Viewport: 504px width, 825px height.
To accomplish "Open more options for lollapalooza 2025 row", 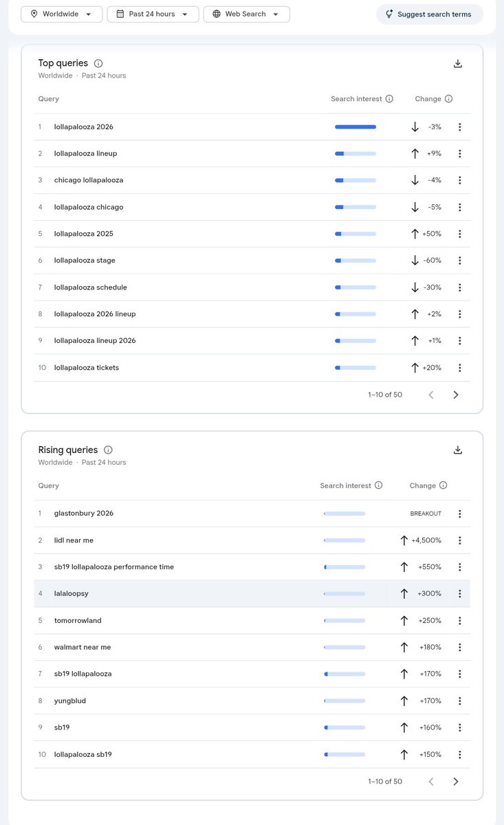I will 459,234.
